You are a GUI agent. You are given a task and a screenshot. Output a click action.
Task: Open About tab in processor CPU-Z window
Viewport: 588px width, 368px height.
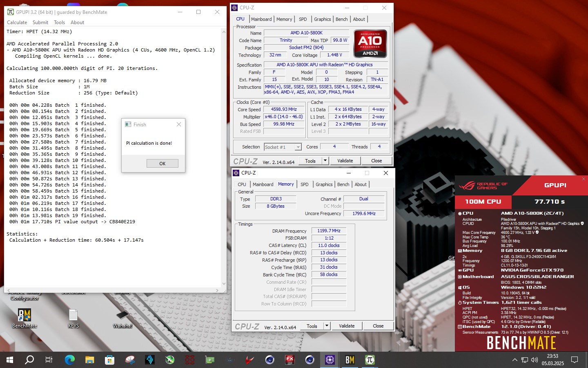(359, 19)
